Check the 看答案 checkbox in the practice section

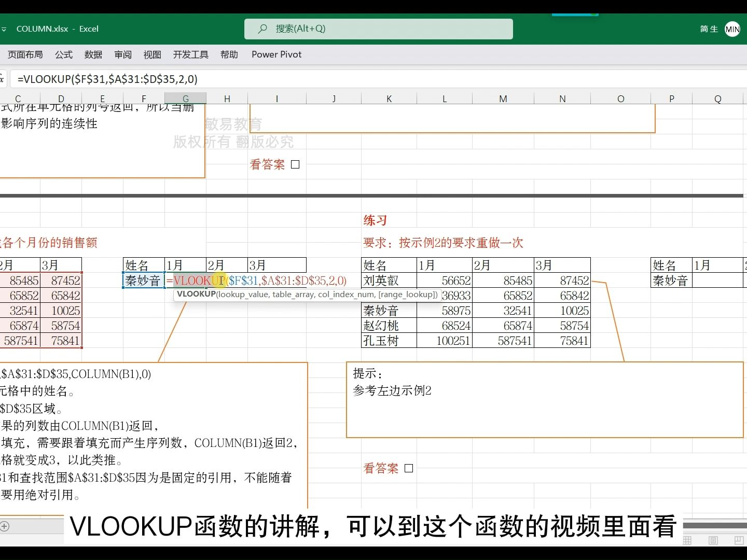tap(409, 468)
